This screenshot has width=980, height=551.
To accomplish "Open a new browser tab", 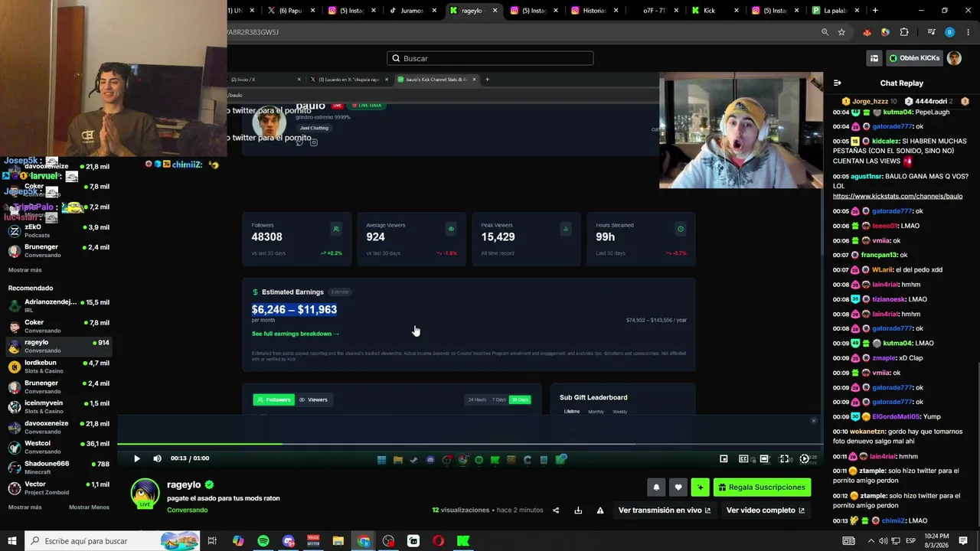I will click(875, 11).
